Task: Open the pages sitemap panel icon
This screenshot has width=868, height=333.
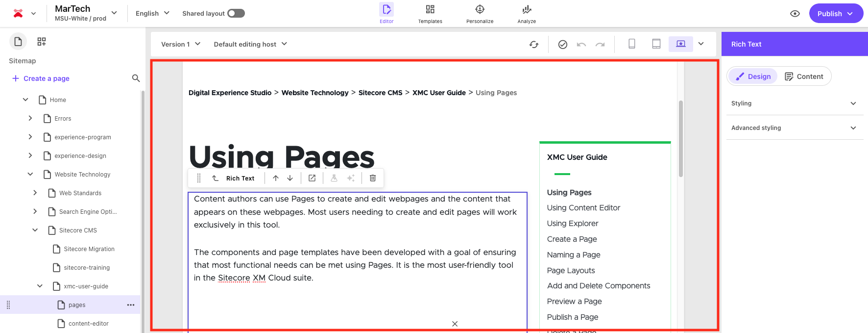Action: click(x=18, y=42)
